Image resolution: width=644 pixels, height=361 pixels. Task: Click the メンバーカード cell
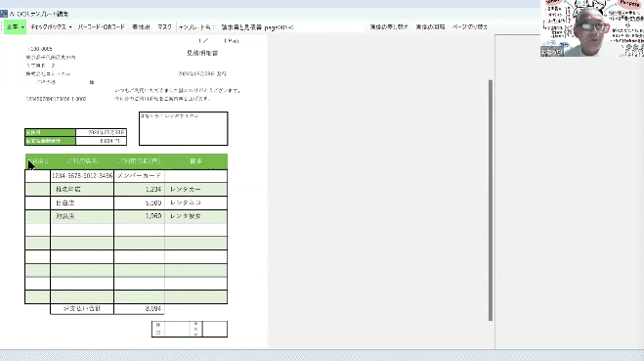pos(139,175)
